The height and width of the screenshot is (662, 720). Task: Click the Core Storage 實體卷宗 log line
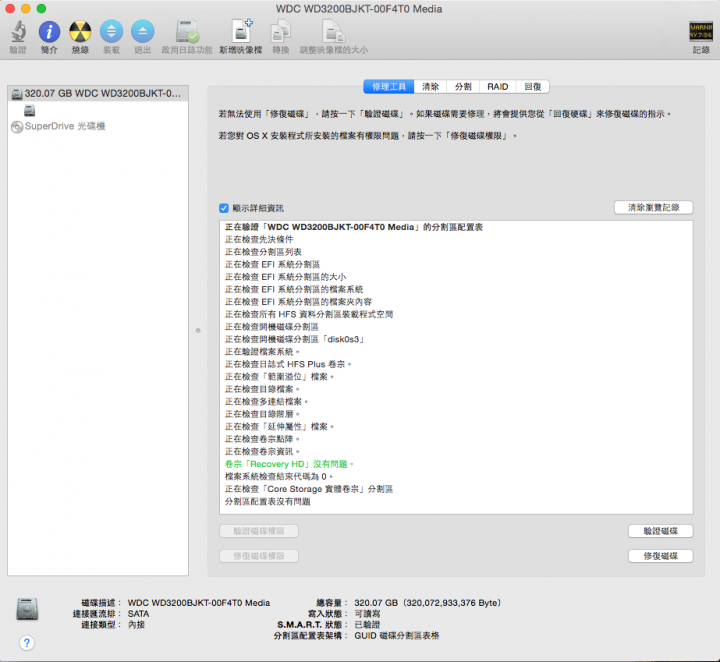pyautogui.click(x=309, y=489)
